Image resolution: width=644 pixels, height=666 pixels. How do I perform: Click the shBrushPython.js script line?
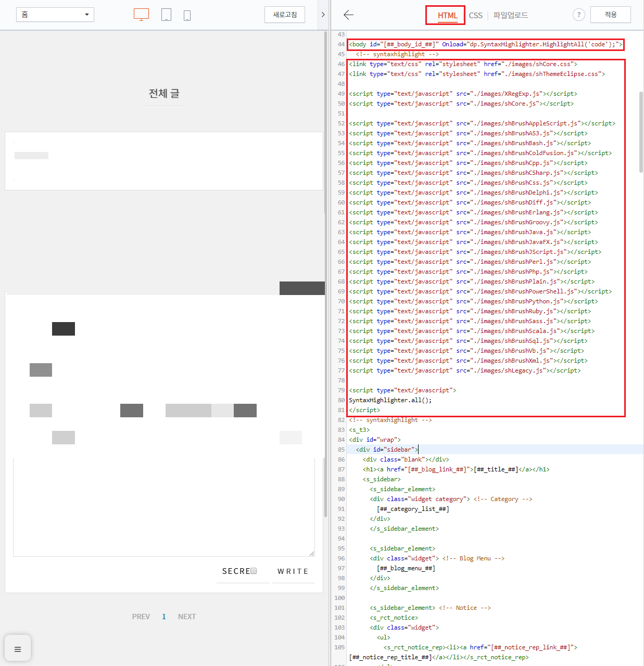point(473,301)
